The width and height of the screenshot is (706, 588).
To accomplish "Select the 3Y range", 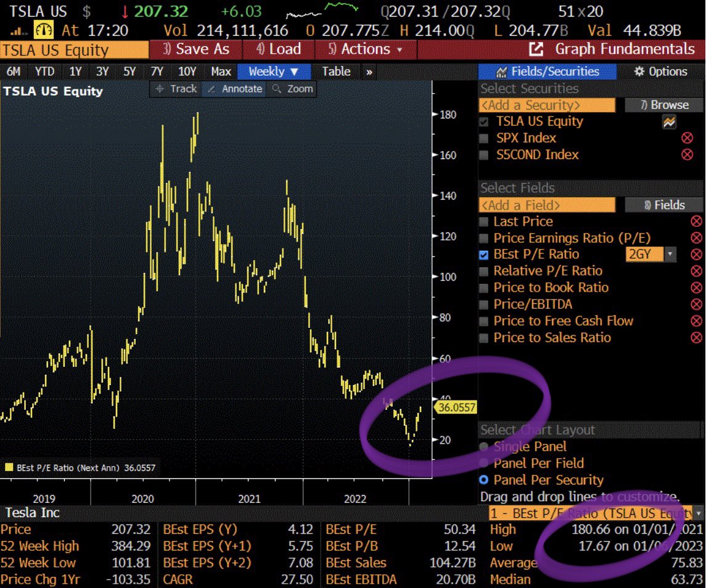I will tap(102, 71).
